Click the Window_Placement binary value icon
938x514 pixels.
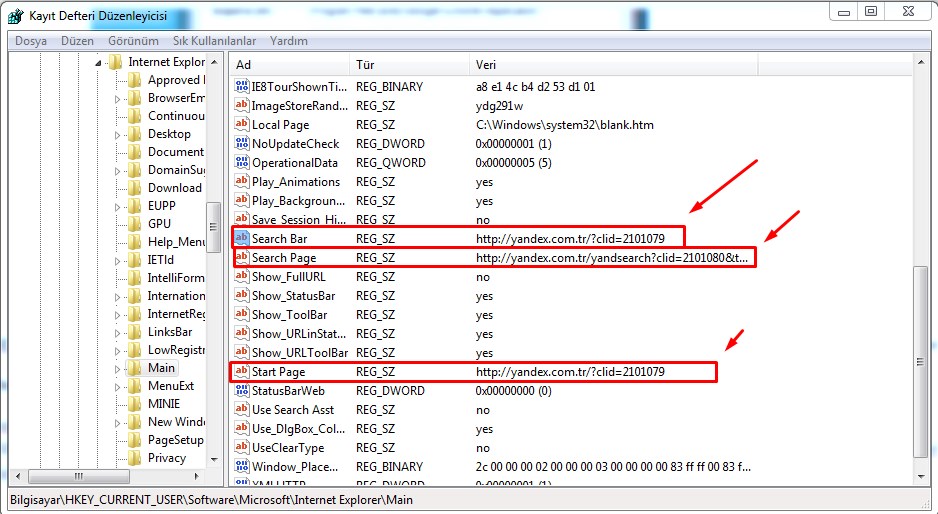pyautogui.click(x=241, y=467)
